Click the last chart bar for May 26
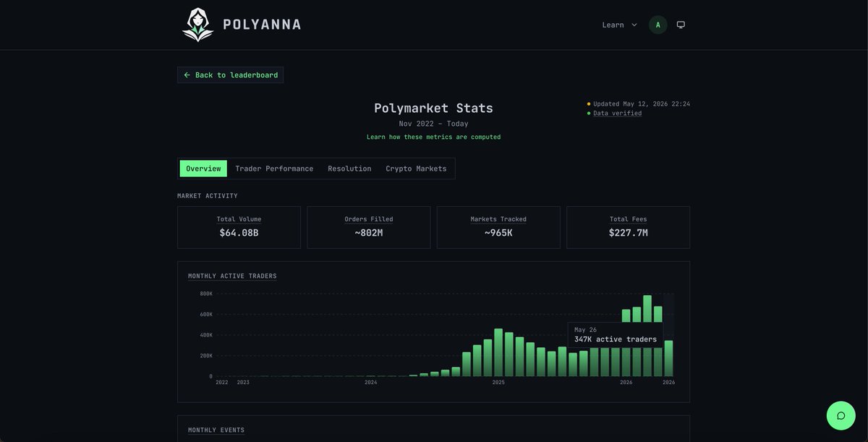This screenshot has height=442, width=868. click(668, 358)
